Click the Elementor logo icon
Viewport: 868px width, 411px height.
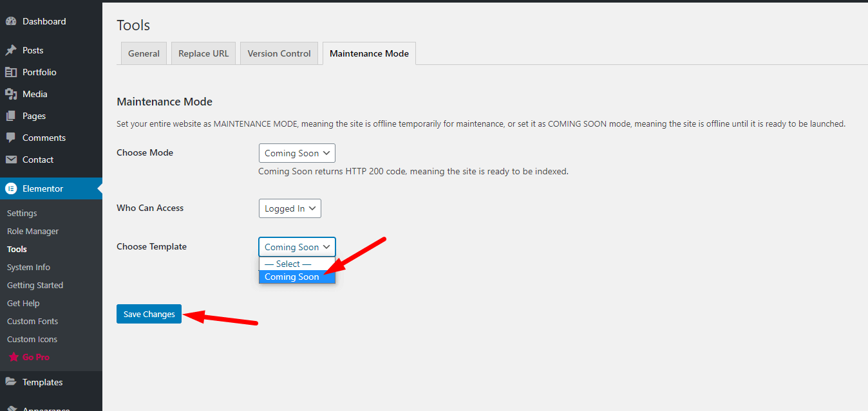tap(11, 188)
